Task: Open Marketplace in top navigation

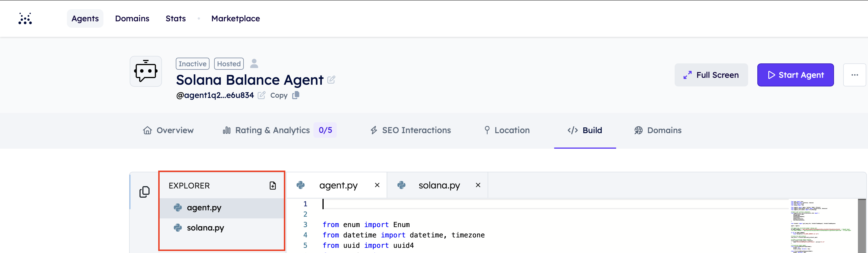Action: (235, 18)
